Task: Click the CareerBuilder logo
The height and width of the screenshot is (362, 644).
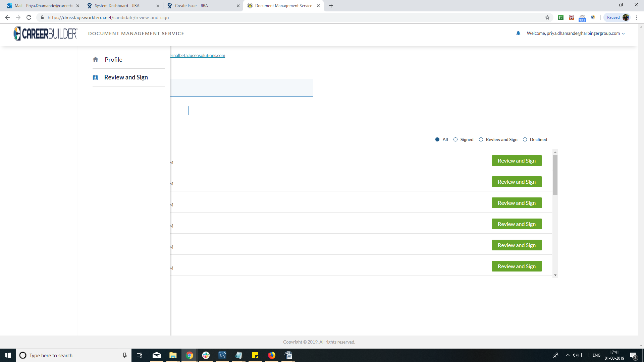Action: tap(45, 34)
